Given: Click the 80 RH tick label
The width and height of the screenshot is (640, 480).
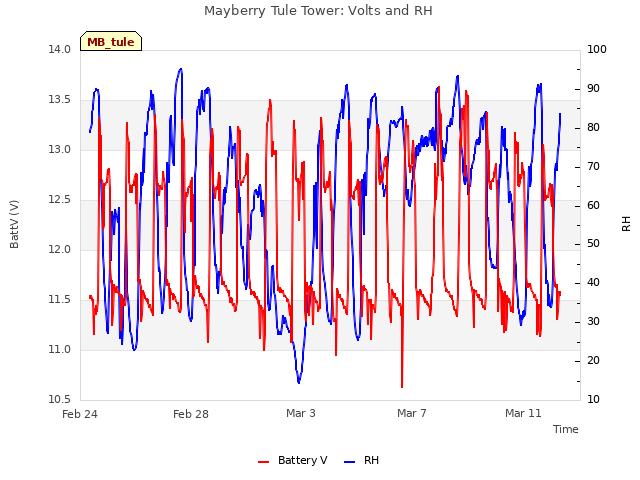Looking at the screenshot, I should (x=593, y=127).
